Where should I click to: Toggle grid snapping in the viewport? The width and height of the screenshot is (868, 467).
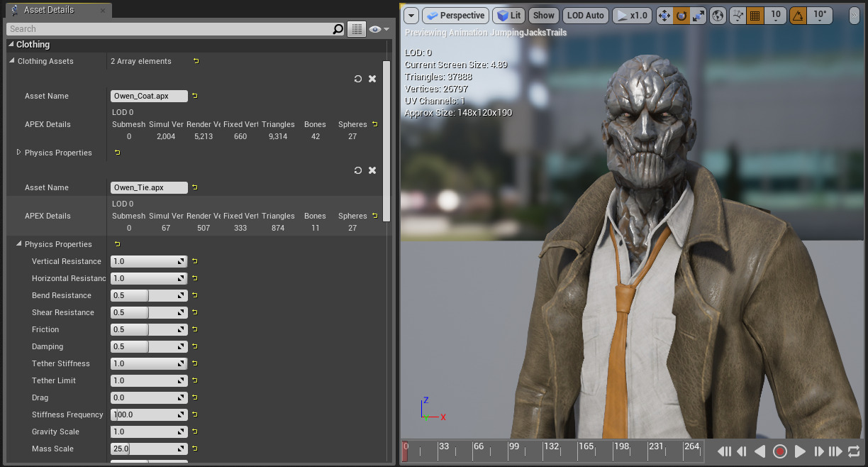[755, 16]
